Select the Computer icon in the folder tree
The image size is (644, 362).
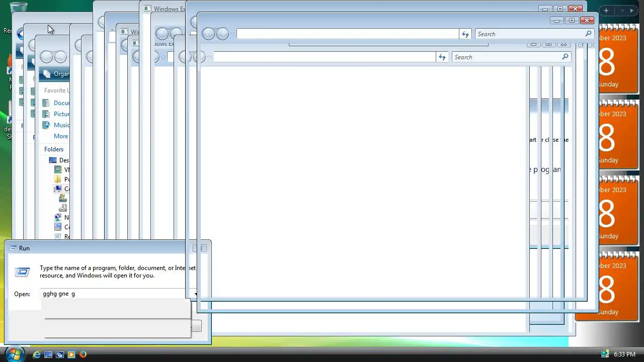[x=58, y=189]
